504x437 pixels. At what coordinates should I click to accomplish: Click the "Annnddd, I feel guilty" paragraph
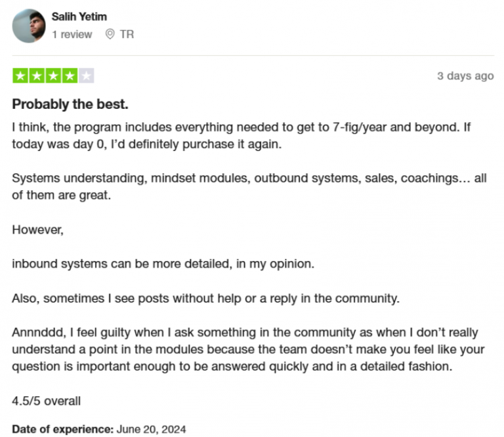pyautogui.click(x=245, y=349)
